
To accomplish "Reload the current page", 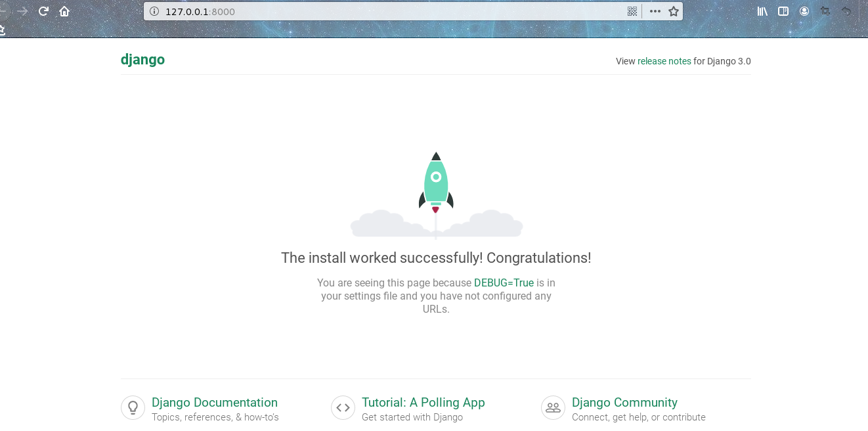I will pos(43,11).
